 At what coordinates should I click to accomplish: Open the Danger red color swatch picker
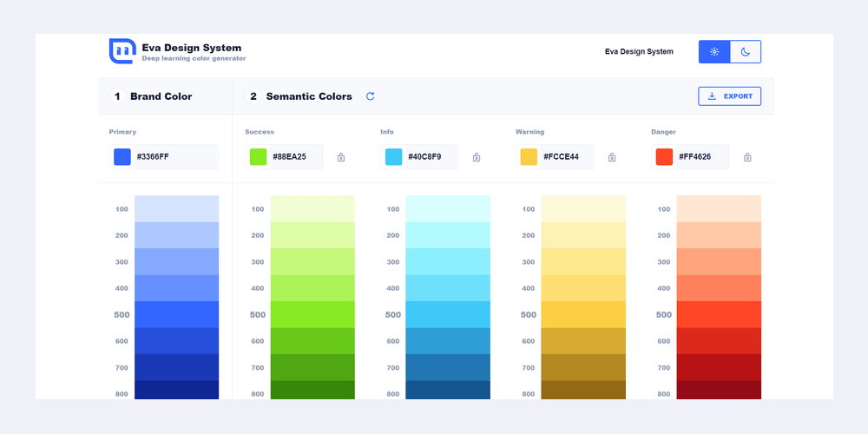click(x=664, y=156)
